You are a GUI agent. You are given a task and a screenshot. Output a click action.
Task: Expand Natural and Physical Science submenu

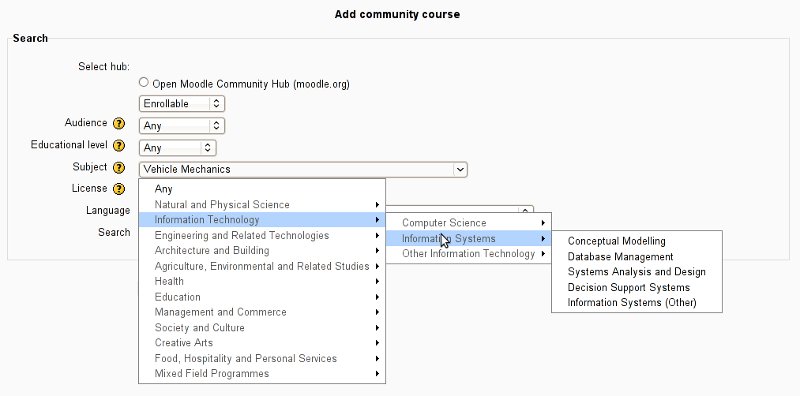tap(262, 205)
